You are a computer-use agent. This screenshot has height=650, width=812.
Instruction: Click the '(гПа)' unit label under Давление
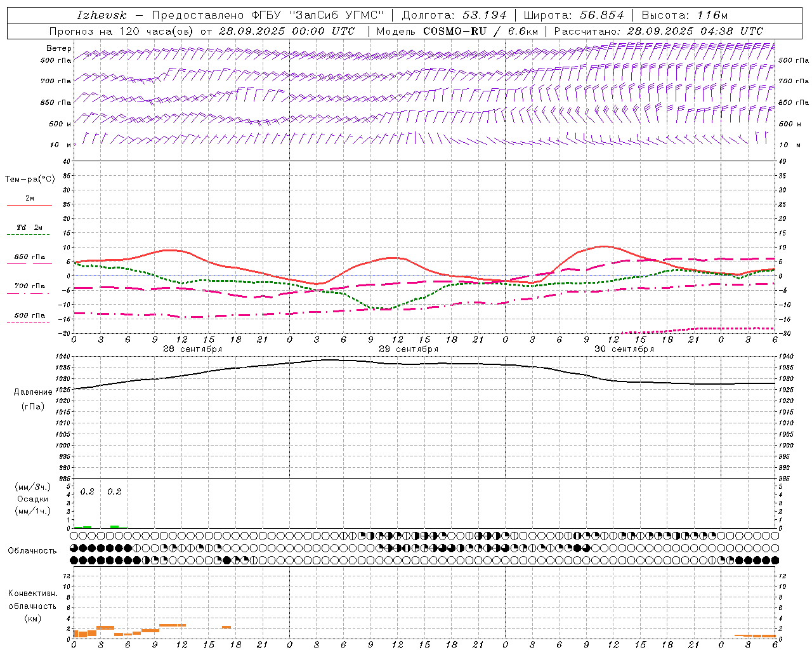pyautogui.click(x=33, y=406)
